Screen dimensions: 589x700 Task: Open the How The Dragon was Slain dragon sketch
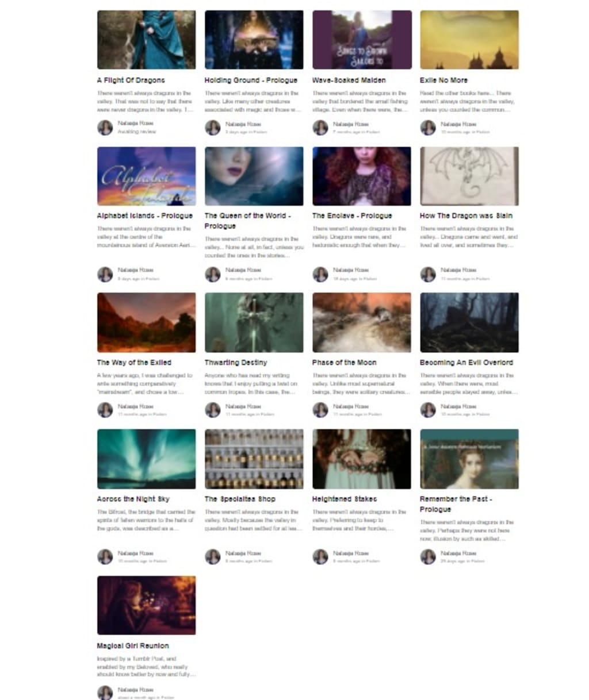tap(469, 176)
